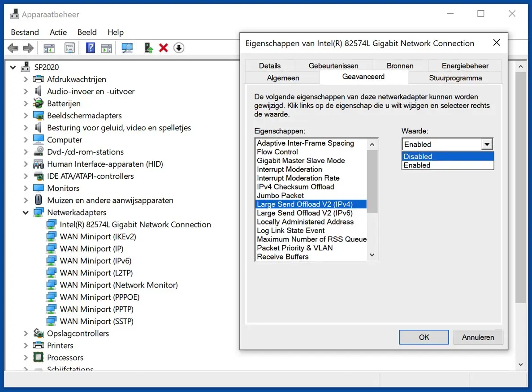Viewport: 532px width, 392px height.
Task: Open the Beeld menu
Action: 87,32
